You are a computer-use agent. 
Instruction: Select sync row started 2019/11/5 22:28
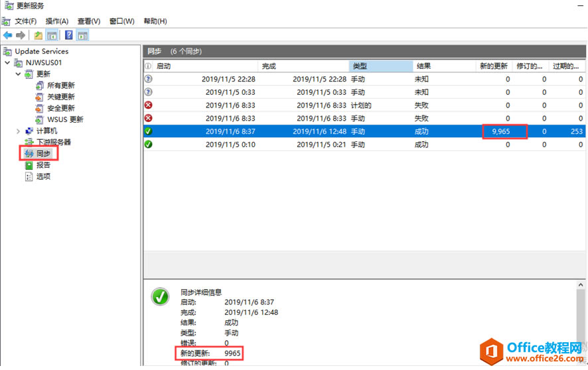(x=364, y=79)
